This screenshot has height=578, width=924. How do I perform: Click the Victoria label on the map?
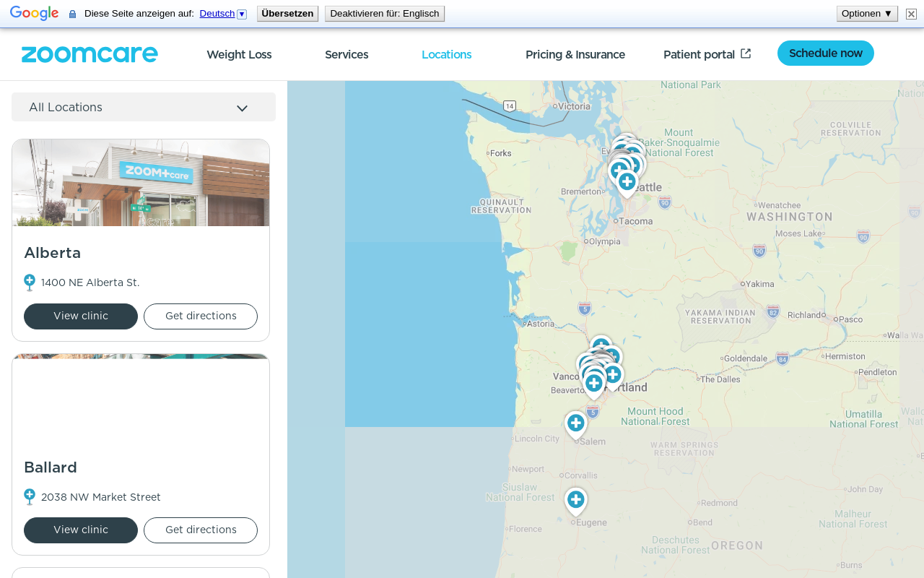(575, 106)
